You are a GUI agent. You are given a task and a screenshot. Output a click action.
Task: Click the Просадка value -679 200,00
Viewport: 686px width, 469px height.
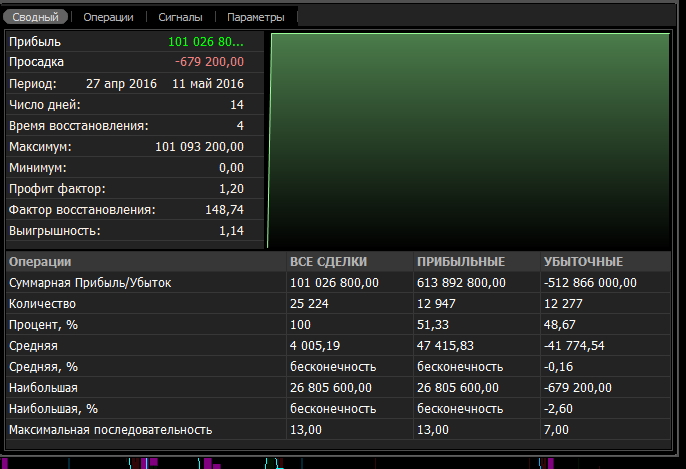tap(209, 62)
